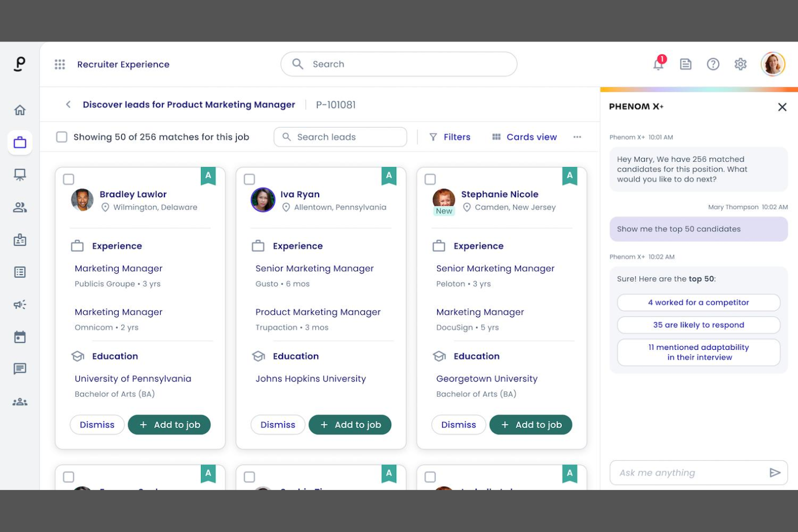
Task: Click the Recruiter Experience title
Action: coord(123,64)
